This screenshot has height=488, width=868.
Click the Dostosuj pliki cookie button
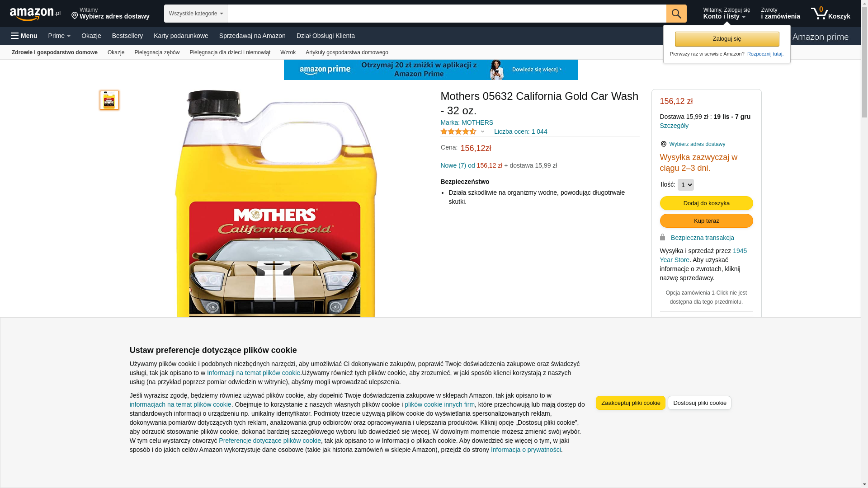click(700, 403)
